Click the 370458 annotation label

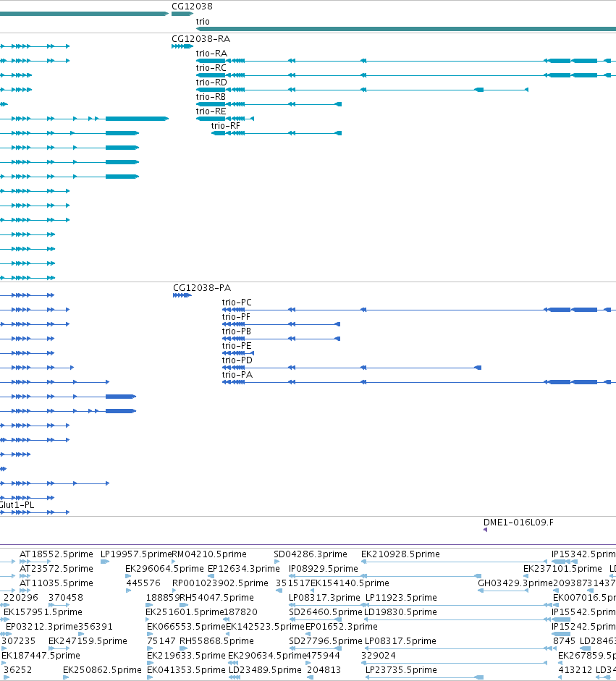[x=66, y=598]
